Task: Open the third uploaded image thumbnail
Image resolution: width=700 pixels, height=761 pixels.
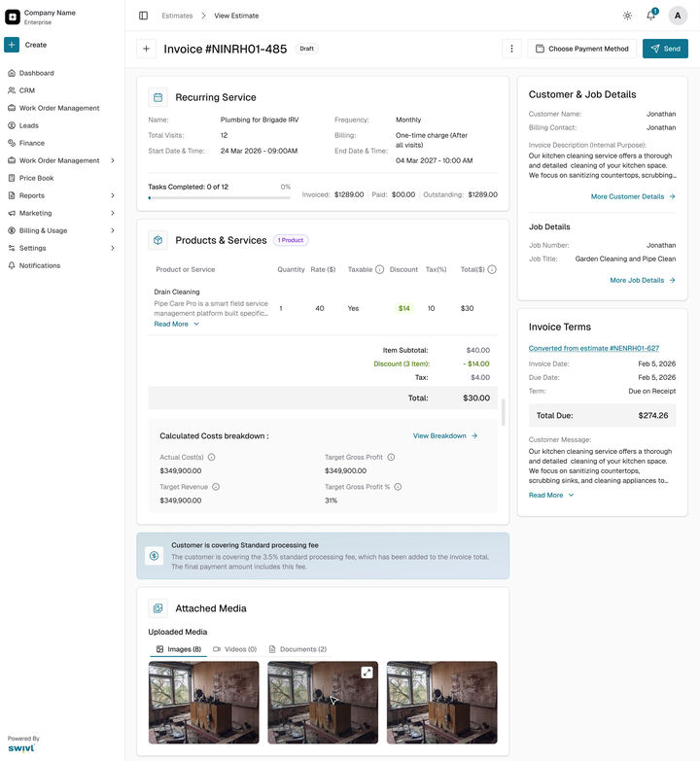Action: [x=441, y=703]
